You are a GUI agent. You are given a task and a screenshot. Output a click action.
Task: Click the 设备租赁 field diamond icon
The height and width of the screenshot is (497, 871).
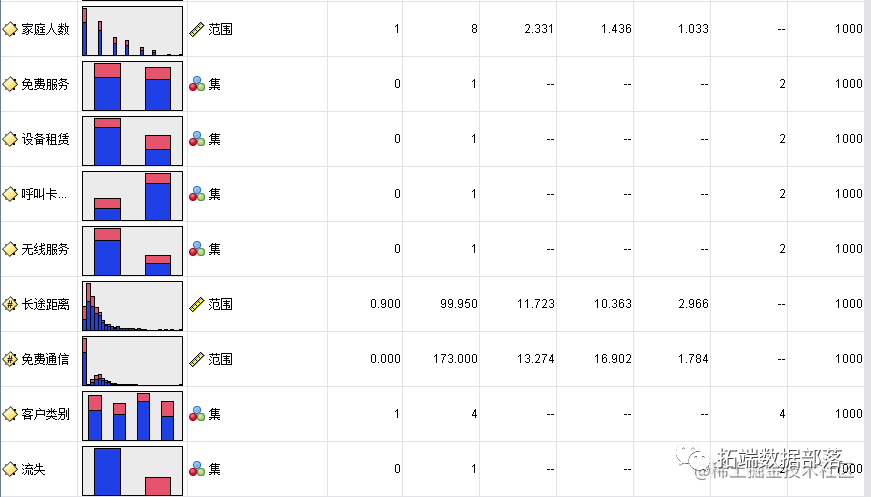pos(10,139)
